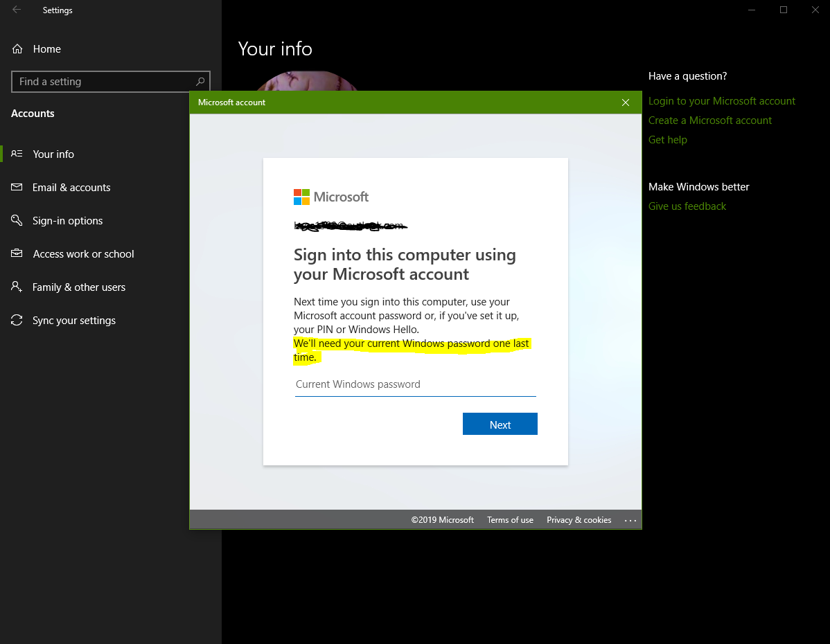Viewport: 830px width, 644px height.
Task: Focus the Current Windows password field
Action: click(x=416, y=385)
